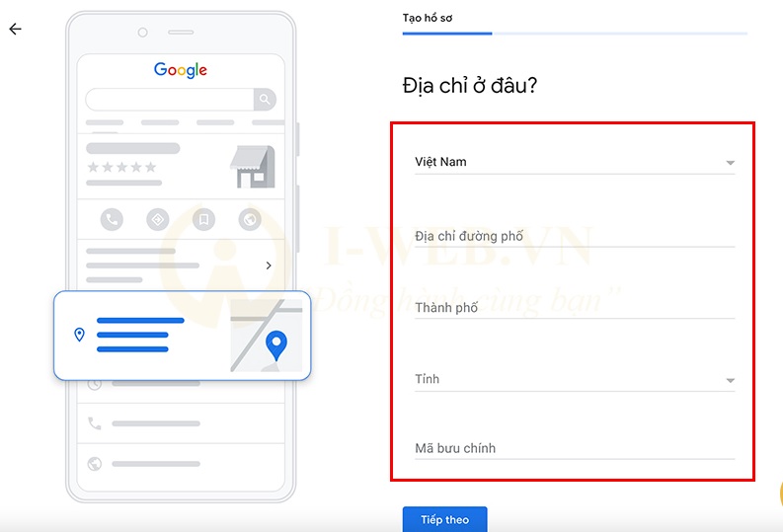Focus the Mã bưu chính input field
Image resolution: width=783 pixels, height=532 pixels.
pyautogui.click(x=575, y=448)
